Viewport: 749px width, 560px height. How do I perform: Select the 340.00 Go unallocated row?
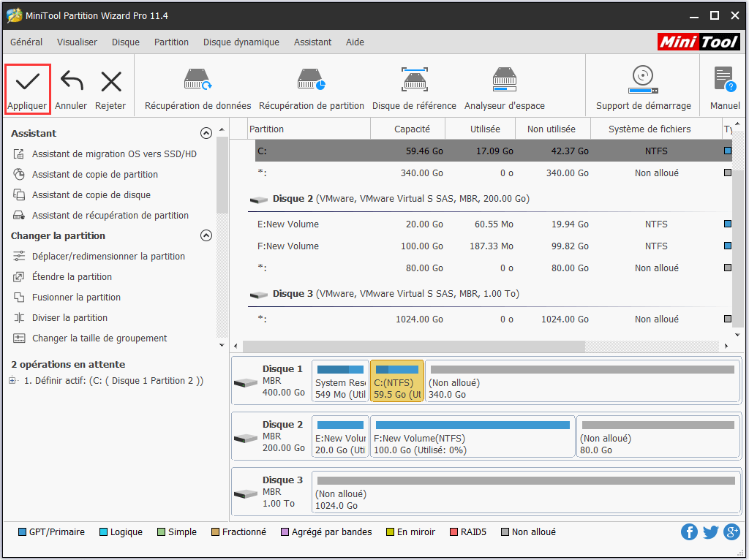[494, 173]
